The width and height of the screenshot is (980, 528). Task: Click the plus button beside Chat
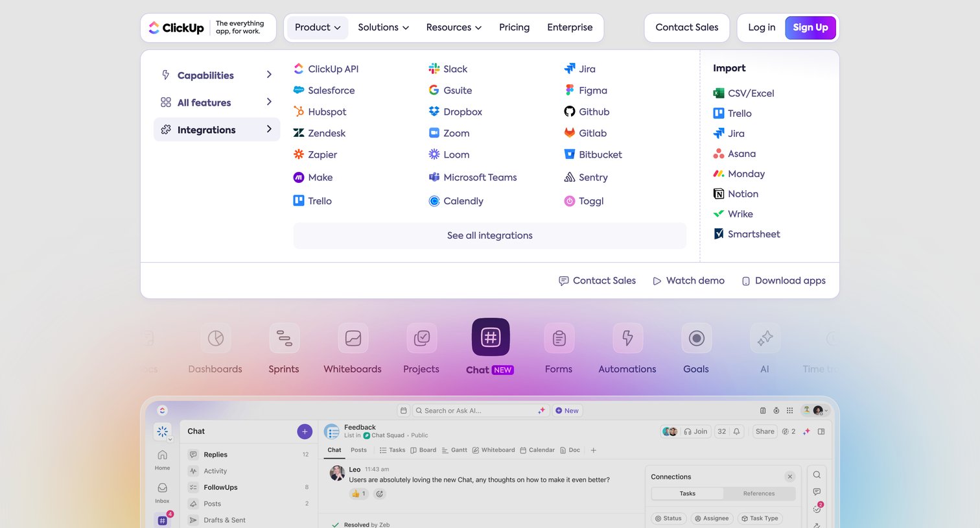pyautogui.click(x=305, y=431)
